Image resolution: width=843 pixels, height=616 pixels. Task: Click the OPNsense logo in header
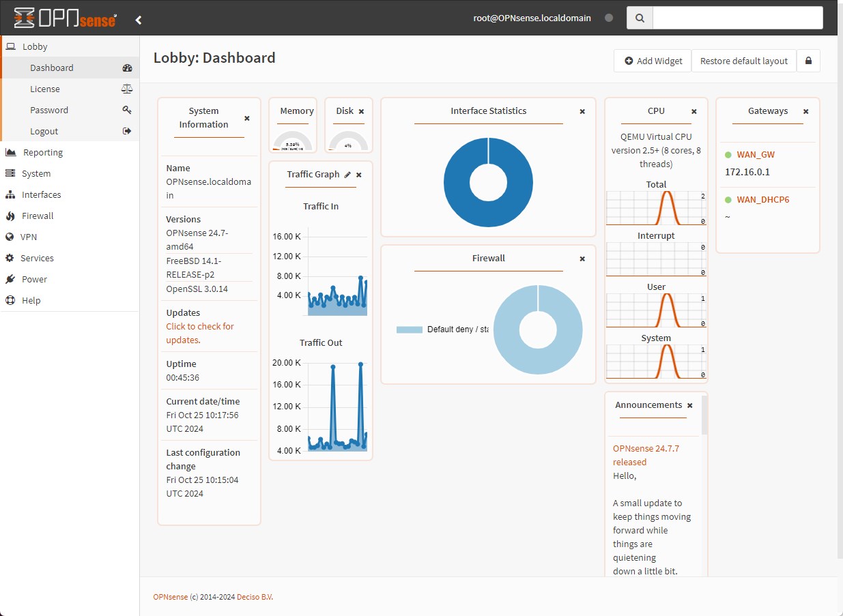pyautogui.click(x=66, y=18)
